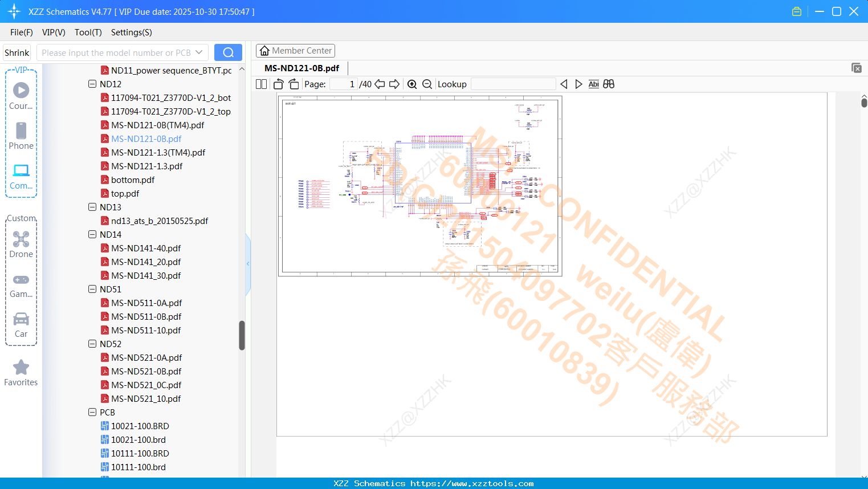The image size is (868, 489).
Task: Zoom in on the schematic
Action: tap(412, 84)
